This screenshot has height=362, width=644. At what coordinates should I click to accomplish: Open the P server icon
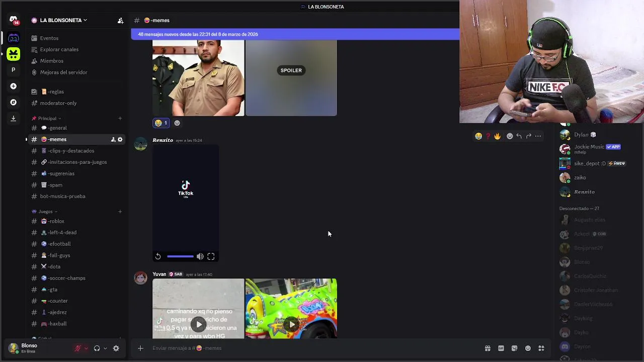coord(14,70)
